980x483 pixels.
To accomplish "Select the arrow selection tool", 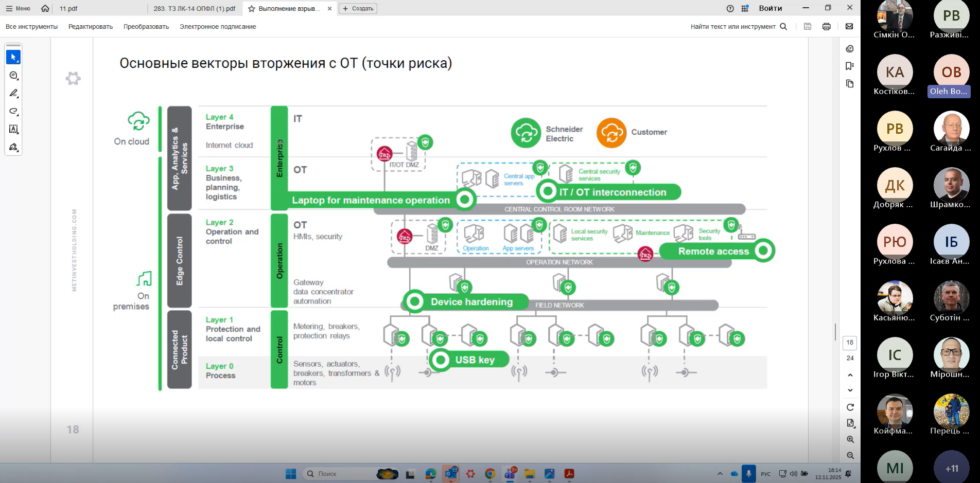I will (x=13, y=57).
